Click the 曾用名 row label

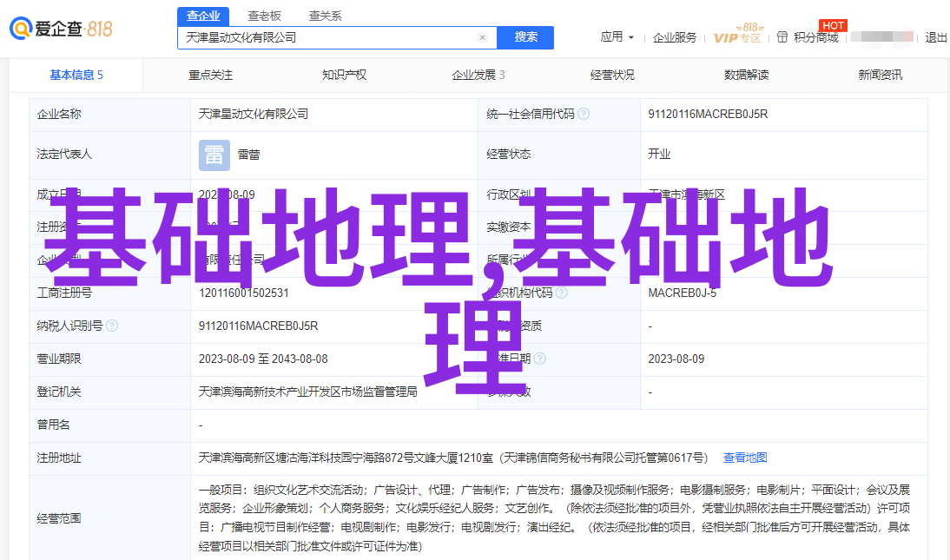pyautogui.click(x=53, y=425)
